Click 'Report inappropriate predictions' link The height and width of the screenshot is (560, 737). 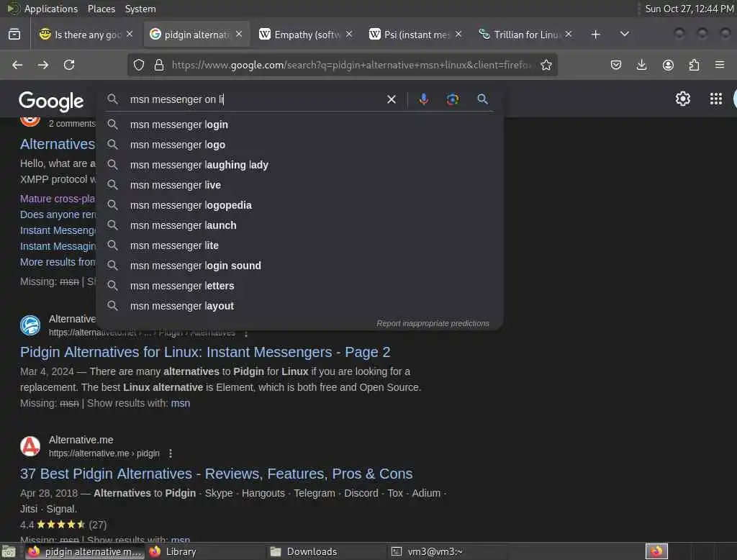(433, 323)
